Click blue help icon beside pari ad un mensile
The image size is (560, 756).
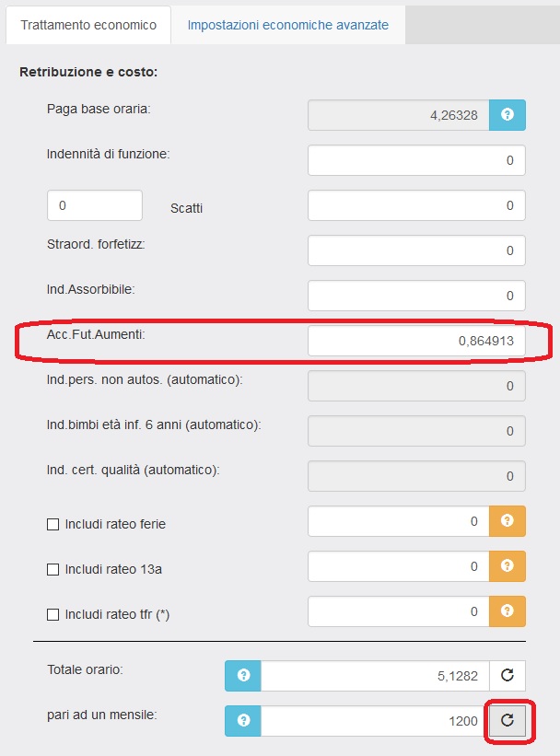coord(243,721)
